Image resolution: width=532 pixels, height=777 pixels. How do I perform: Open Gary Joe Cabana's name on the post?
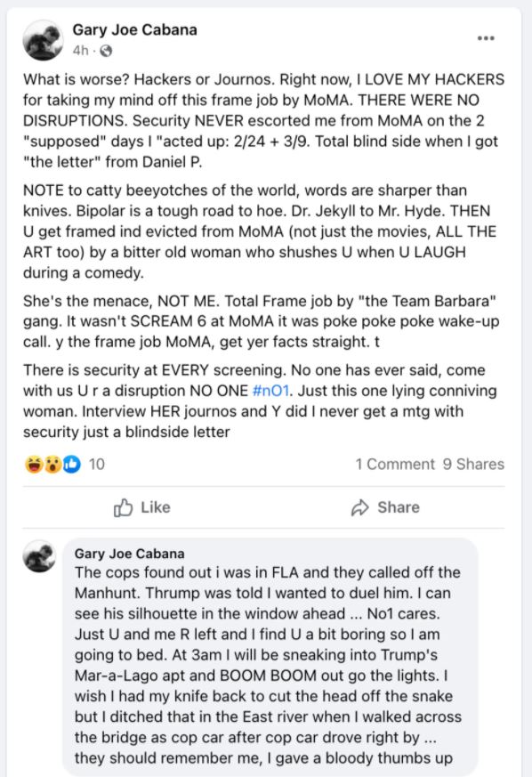click(134, 29)
